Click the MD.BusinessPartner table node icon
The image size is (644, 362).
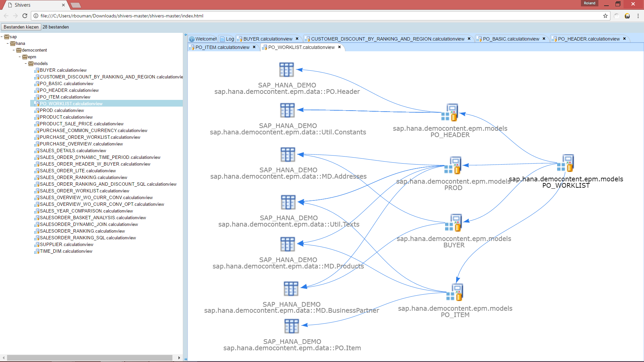tap(291, 289)
